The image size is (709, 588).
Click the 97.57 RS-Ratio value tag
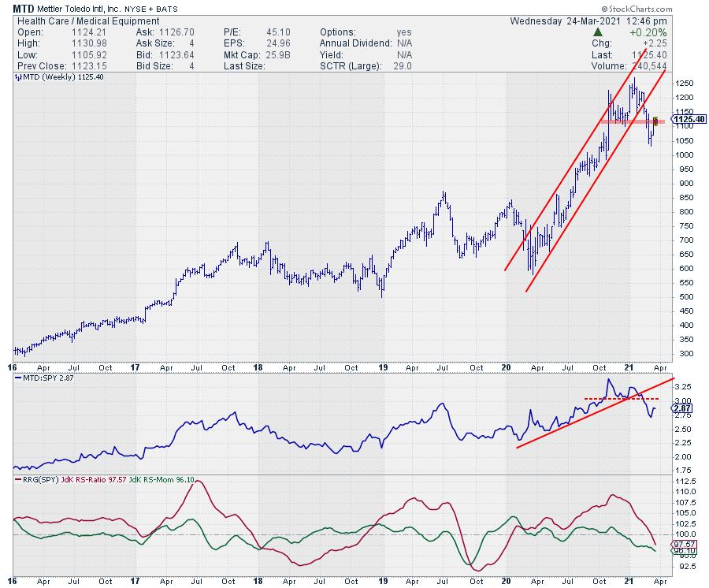point(682,545)
